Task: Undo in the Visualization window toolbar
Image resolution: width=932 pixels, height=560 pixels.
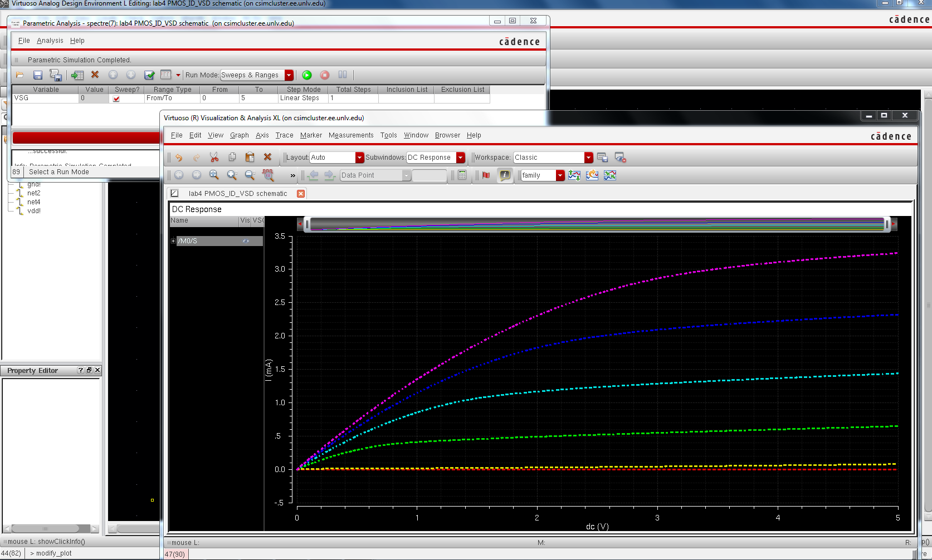Action: (x=179, y=158)
